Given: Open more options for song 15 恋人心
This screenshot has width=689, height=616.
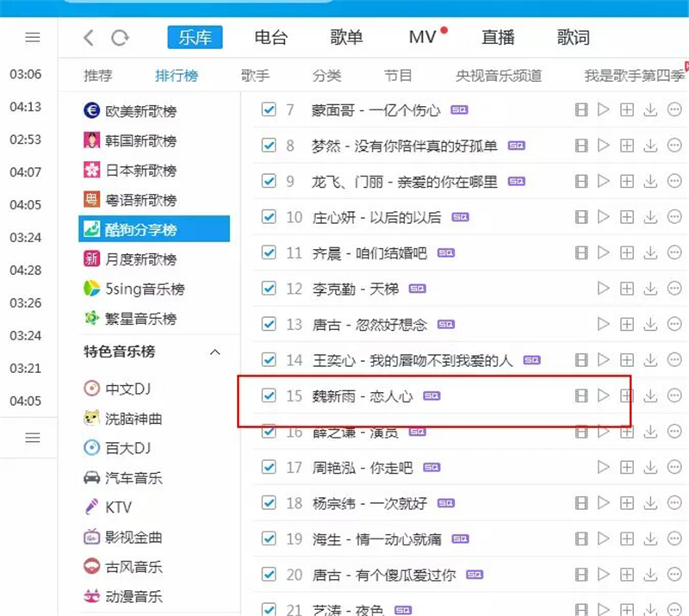Looking at the screenshot, I should tap(674, 395).
